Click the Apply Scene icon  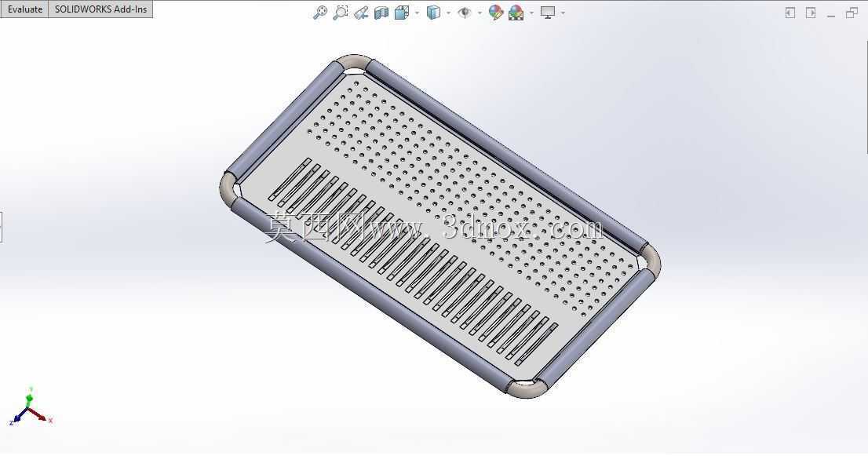pyautogui.click(x=516, y=13)
